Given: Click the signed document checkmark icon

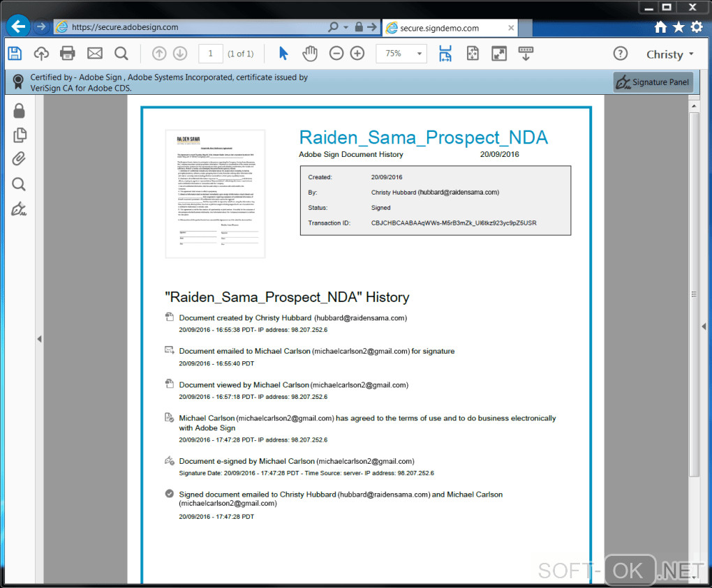Looking at the screenshot, I should tap(170, 493).
